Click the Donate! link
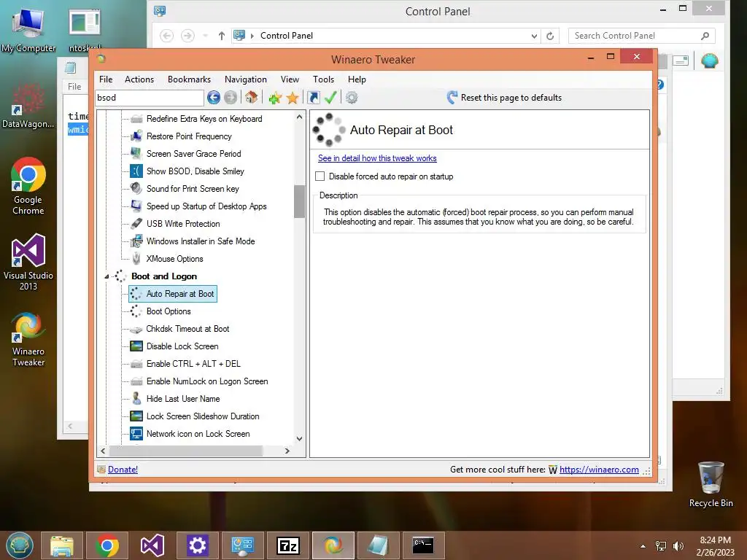Screen dimensions: 747x560 [x=123, y=470]
